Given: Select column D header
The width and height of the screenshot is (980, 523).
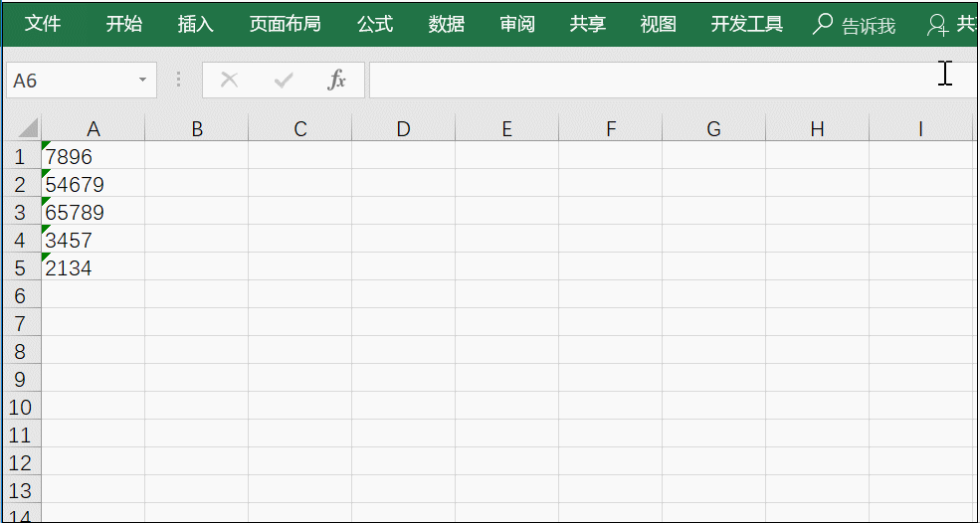Looking at the screenshot, I should (x=404, y=128).
